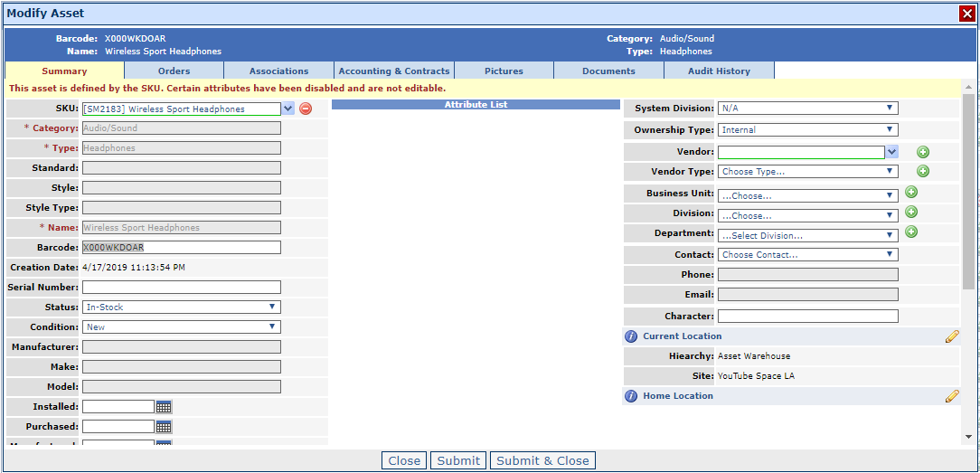Add a new Business Unit with plus icon
The height and width of the screenshot is (473, 980).
(910, 193)
